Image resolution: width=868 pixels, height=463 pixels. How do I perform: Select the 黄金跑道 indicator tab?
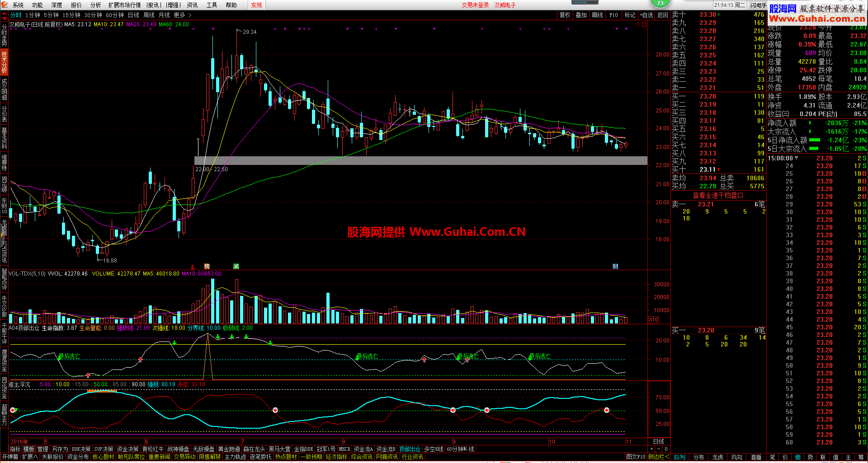[x=229, y=449]
